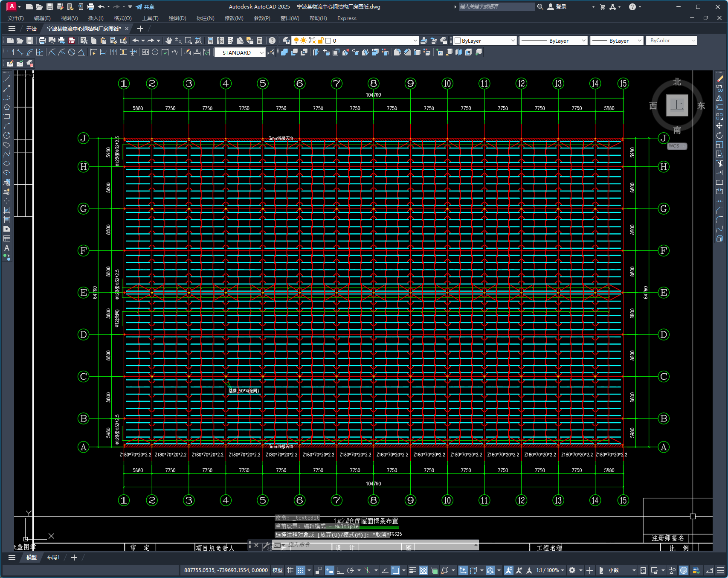Click the Linear dimension tool
Image resolution: width=728 pixels, height=578 pixels.
pyautogui.click(x=10, y=52)
